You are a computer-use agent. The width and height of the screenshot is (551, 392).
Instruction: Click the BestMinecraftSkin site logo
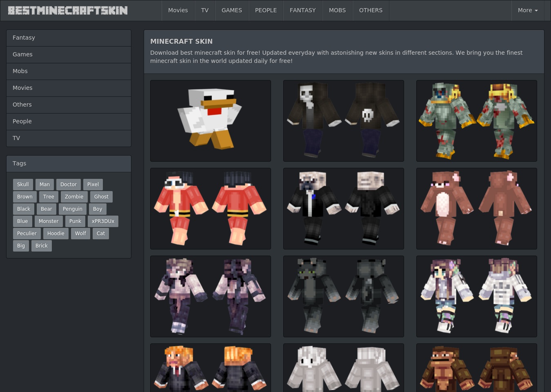point(68,10)
